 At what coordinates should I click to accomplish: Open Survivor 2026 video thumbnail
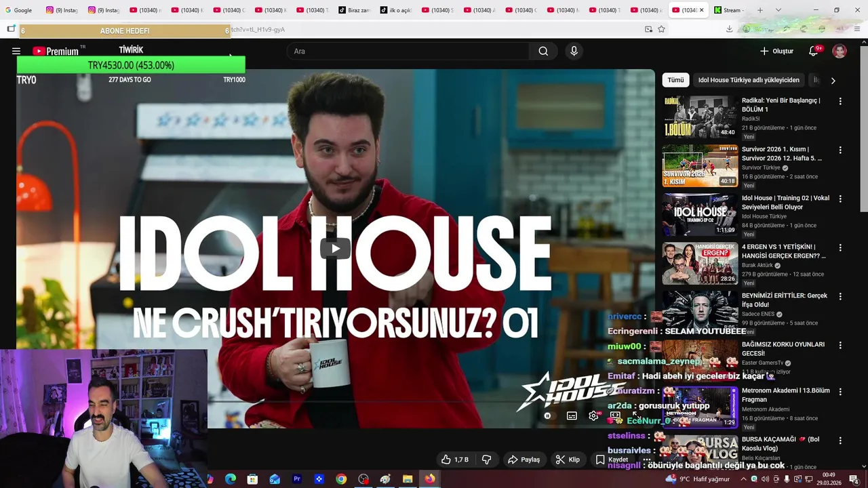click(700, 165)
